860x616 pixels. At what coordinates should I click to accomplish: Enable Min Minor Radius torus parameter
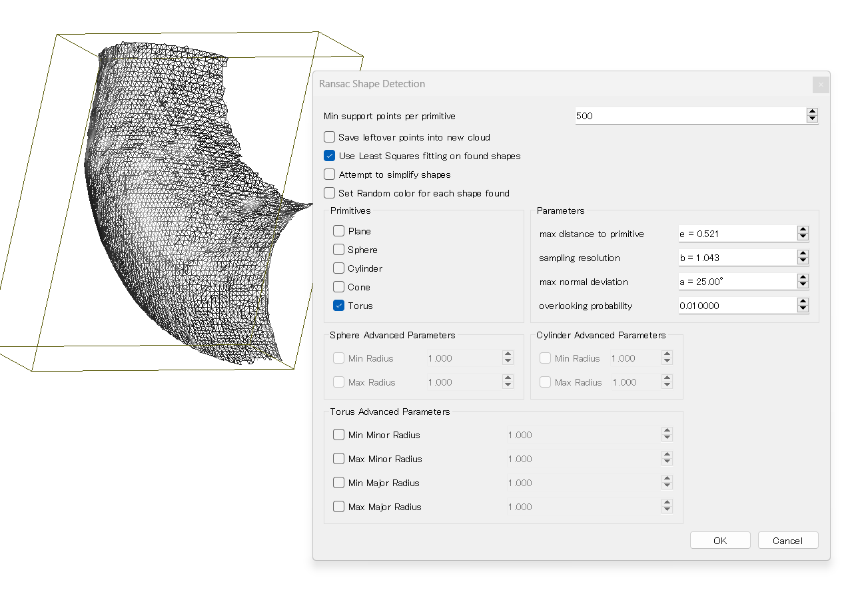click(x=339, y=435)
